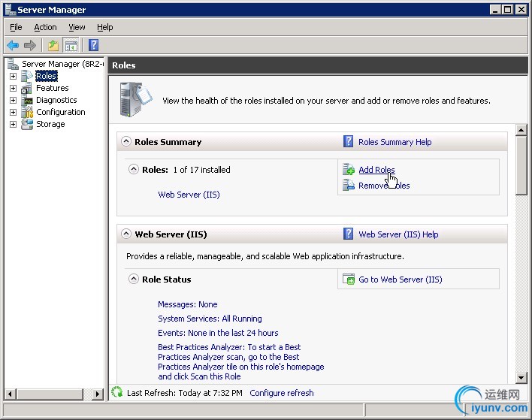Click the large server roles header image

click(x=136, y=99)
